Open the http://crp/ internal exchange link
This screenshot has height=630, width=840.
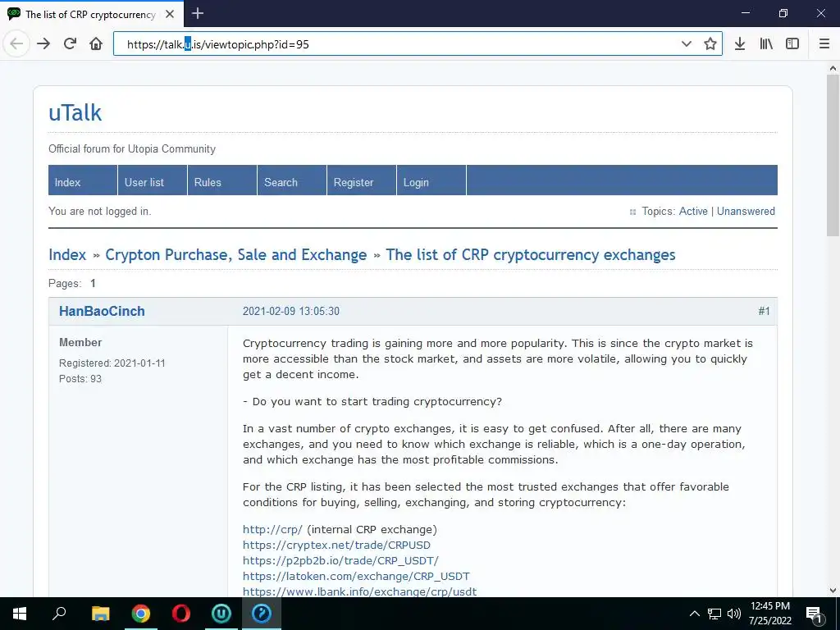272,529
